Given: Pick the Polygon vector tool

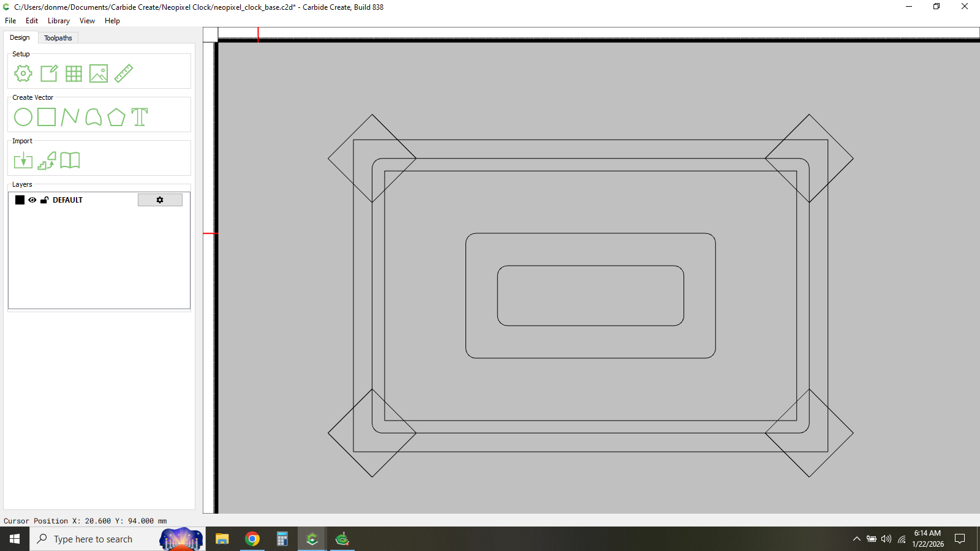Looking at the screenshot, I should coord(116,117).
